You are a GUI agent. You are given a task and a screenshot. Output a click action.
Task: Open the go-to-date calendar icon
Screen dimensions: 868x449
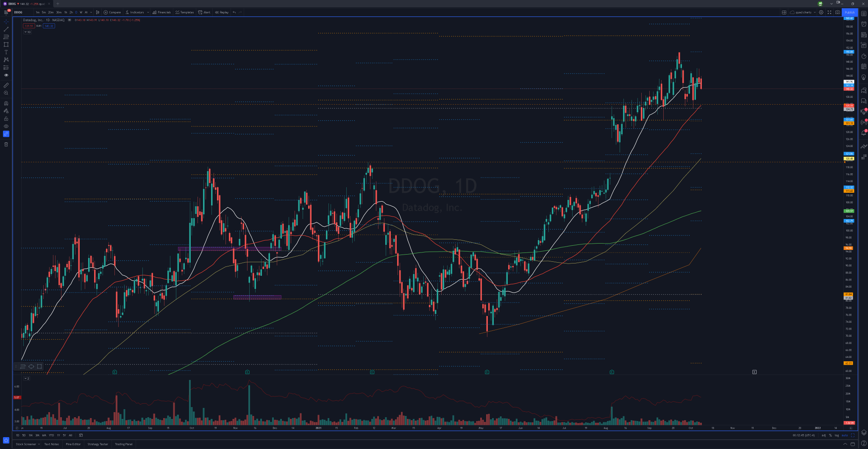point(81,435)
